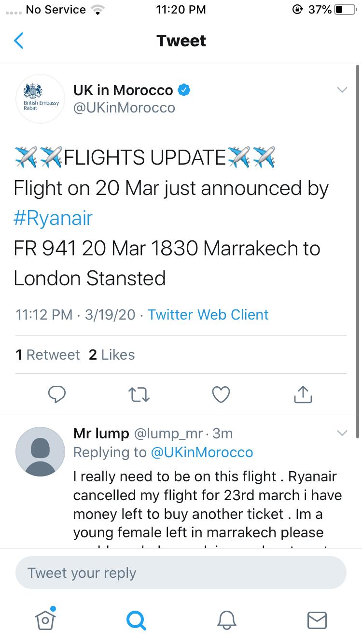Tap the Twitter Web Client link
Viewport: 362px width, 644px height.
pyautogui.click(x=208, y=315)
